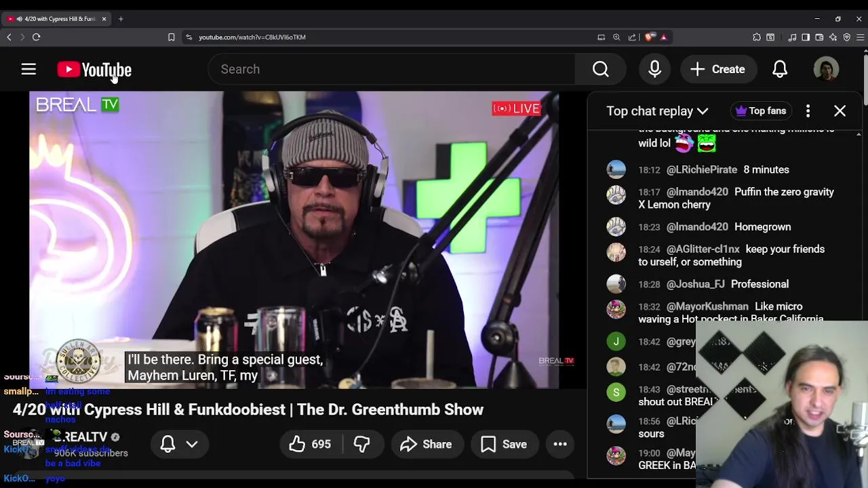Go forward in browser history
Screen dimensions: 868x488
(x=22, y=37)
